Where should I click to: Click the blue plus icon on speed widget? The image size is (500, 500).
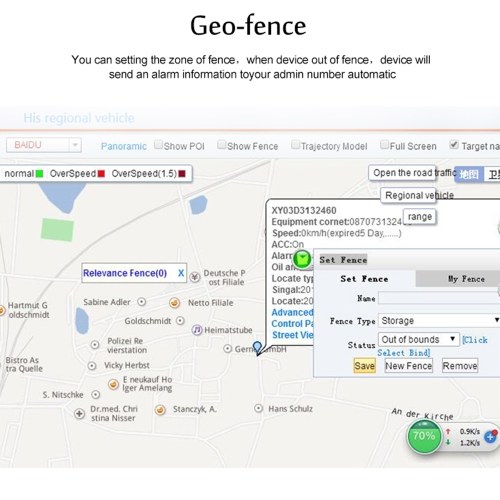pyautogui.click(x=491, y=437)
